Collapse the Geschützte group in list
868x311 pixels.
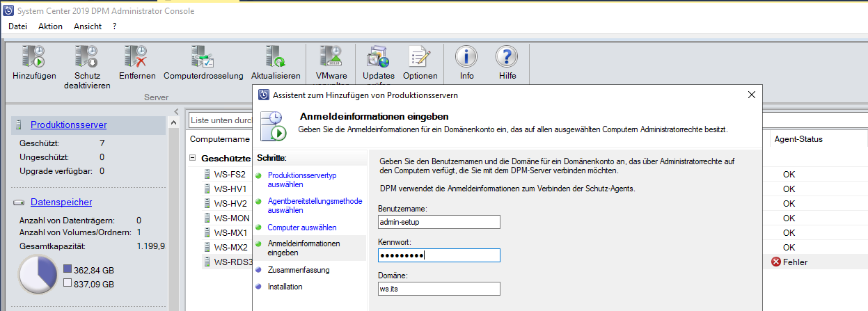click(x=193, y=159)
